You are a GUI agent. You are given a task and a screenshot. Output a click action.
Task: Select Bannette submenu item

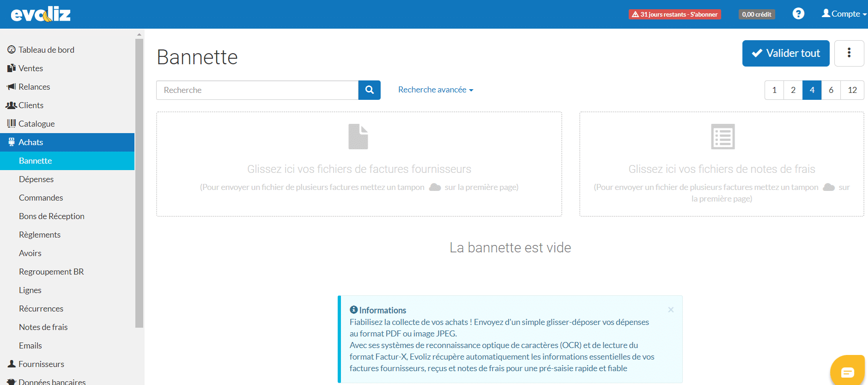pos(67,160)
